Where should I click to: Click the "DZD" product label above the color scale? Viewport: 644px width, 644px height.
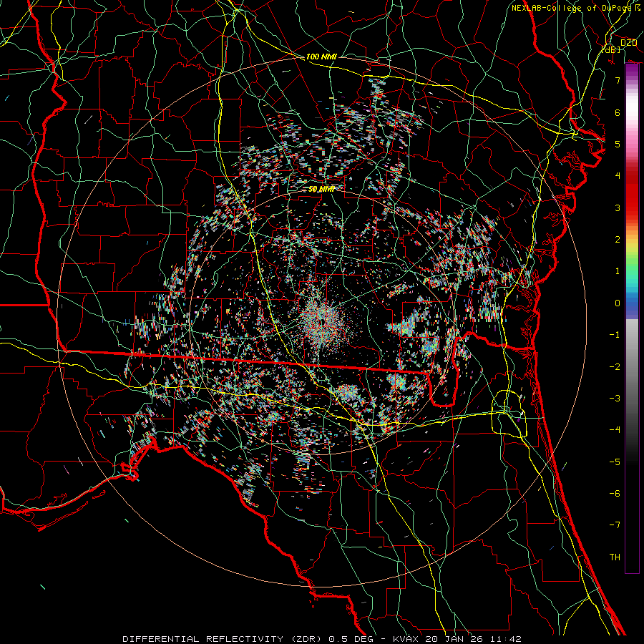(628, 43)
